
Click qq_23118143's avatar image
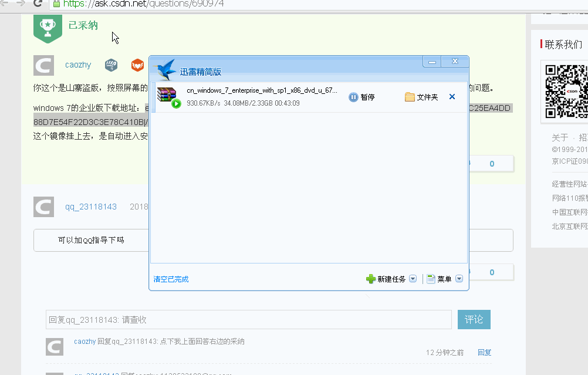point(44,207)
